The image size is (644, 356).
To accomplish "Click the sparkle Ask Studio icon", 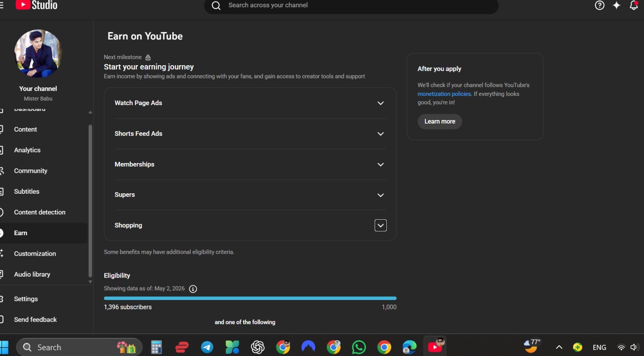I will (x=616, y=5).
